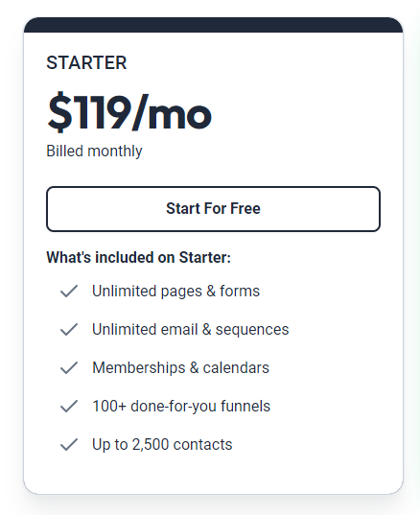This screenshot has width=420, height=515.
Task: Select the Unlimited pages & forms feature text
Action: 175,292
